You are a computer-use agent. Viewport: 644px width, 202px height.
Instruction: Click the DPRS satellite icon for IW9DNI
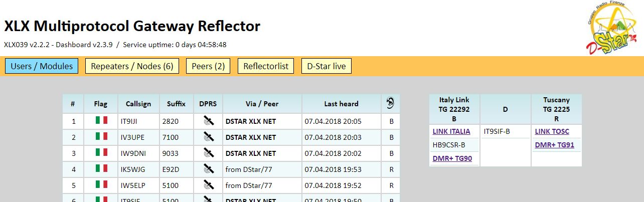208,153
